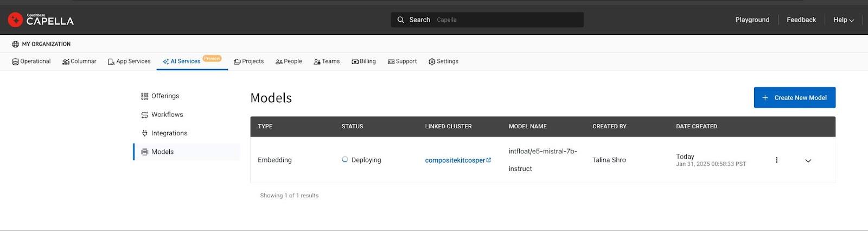Open the Settings gear tab
Viewport: 868px width, 231px height.
pos(443,61)
